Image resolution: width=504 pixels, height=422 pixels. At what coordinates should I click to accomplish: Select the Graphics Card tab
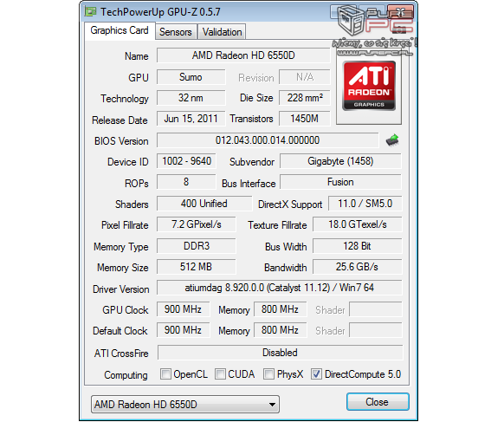click(x=120, y=30)
